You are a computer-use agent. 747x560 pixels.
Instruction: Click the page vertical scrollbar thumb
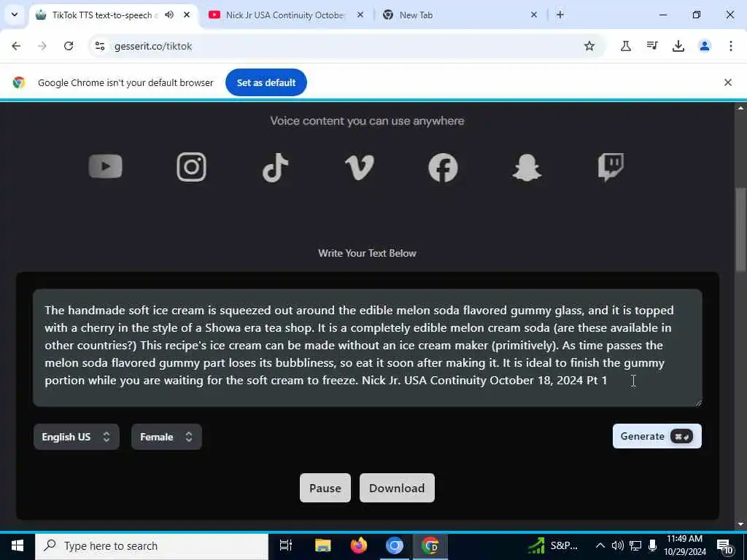click(740, 230)
